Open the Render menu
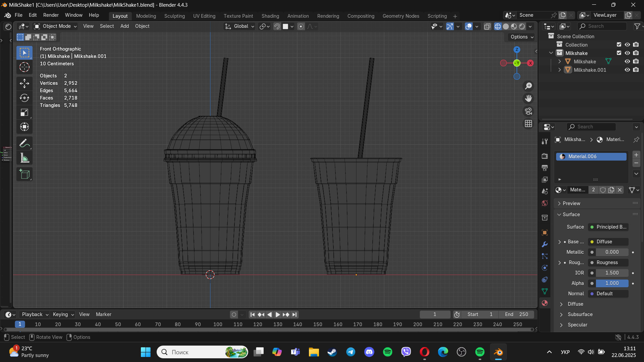Image resolution: width=644 pixels, height=362 pixels. pyautogui.click(x=51, y=15)
